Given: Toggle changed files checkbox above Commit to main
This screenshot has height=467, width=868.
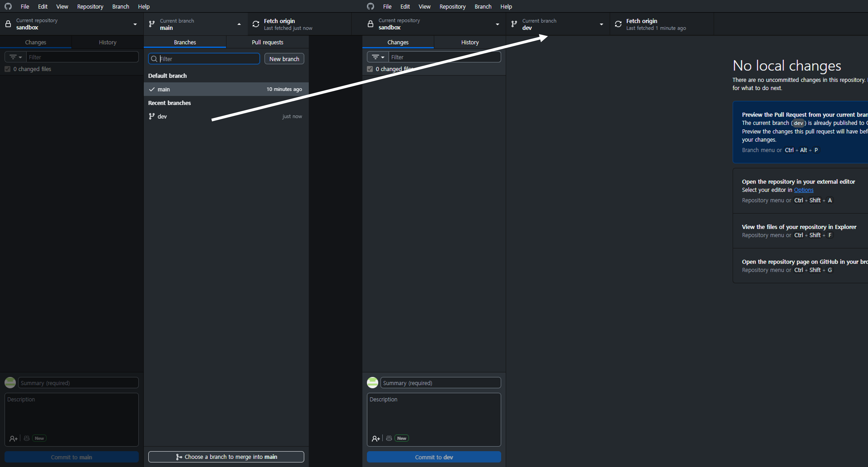Looking at the screenshot, I should (7, 69).
